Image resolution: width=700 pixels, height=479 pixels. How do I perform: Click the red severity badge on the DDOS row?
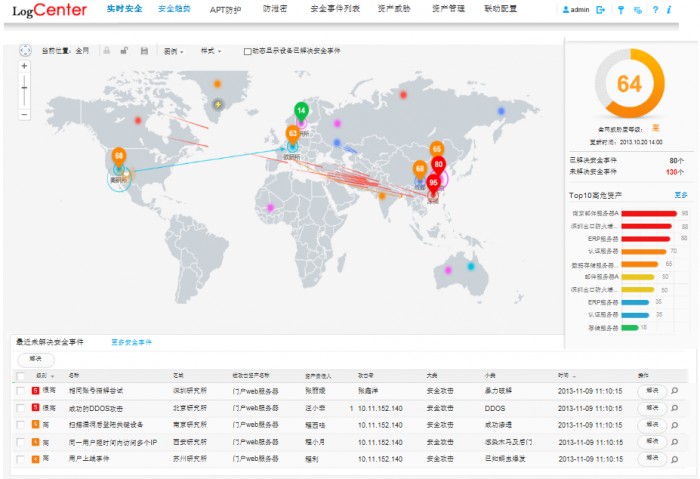[x=35, y=408]
